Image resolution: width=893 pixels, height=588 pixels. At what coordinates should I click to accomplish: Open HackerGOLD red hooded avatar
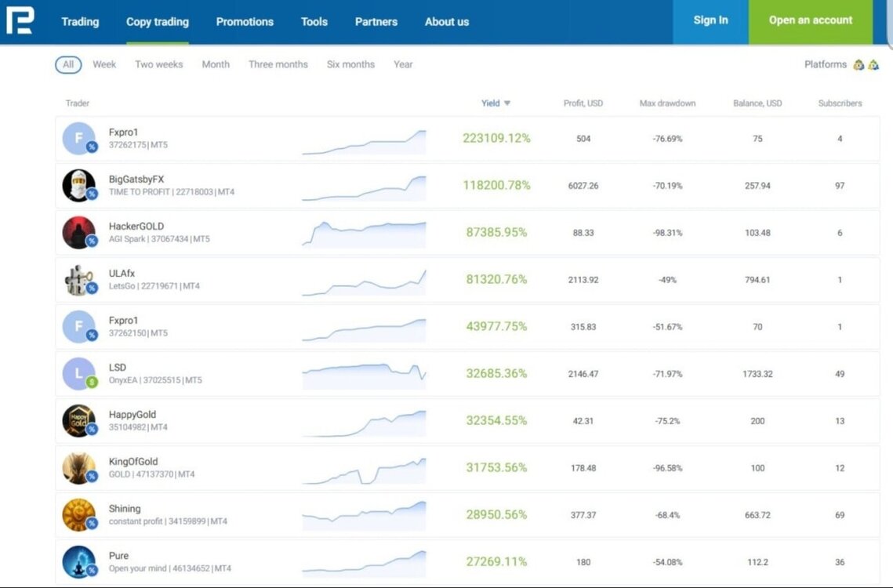click(x=78, y=233)
